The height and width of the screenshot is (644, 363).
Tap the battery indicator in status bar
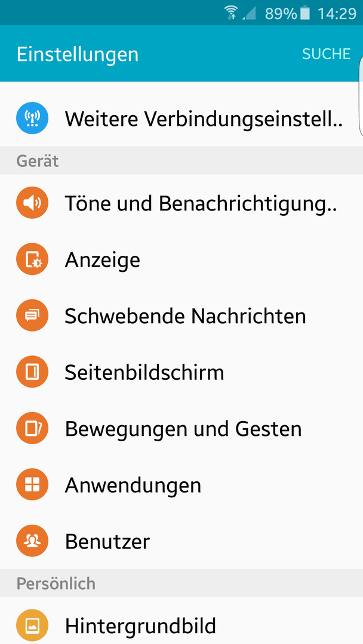pos(304,14)
